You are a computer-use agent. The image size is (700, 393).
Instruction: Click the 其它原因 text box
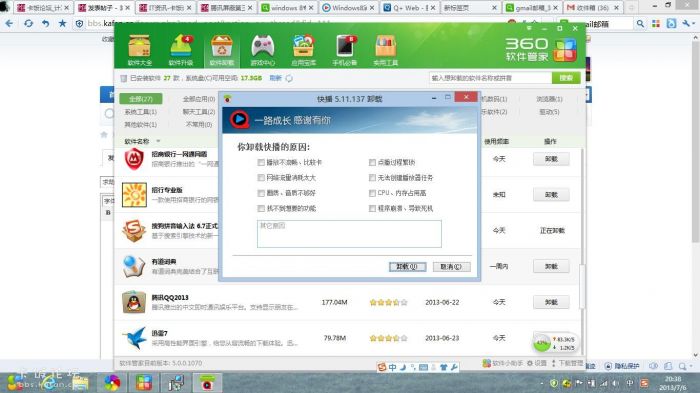[349, 234]
